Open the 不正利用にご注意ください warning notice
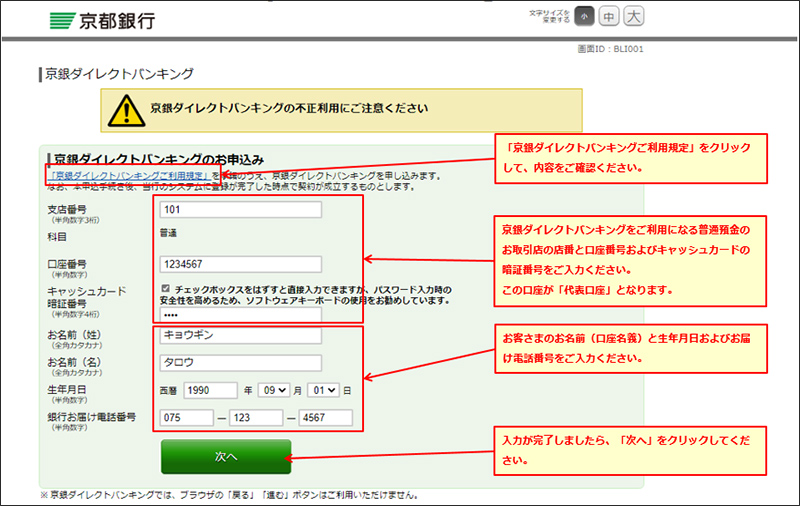Screen dimensions: 800x506 pos(341,110)
